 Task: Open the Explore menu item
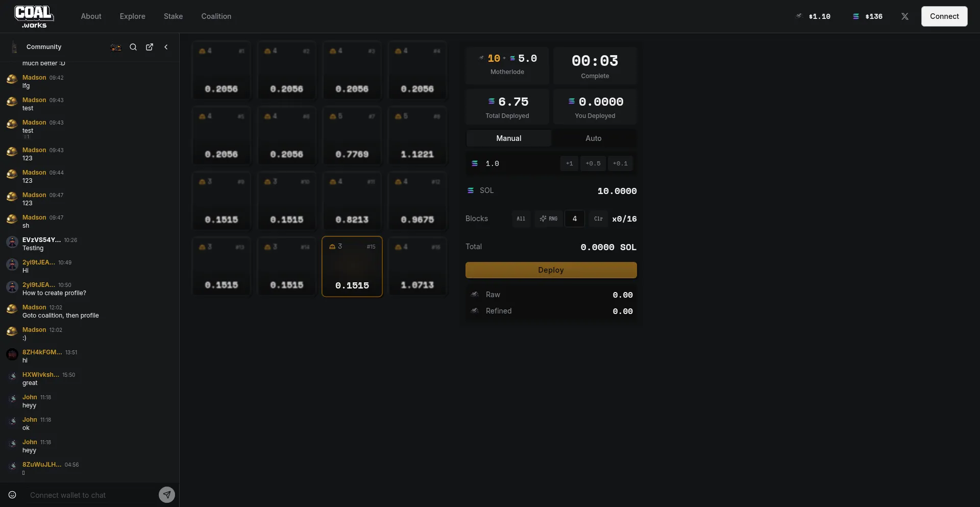pyautogui.click(x=132, y=16)
